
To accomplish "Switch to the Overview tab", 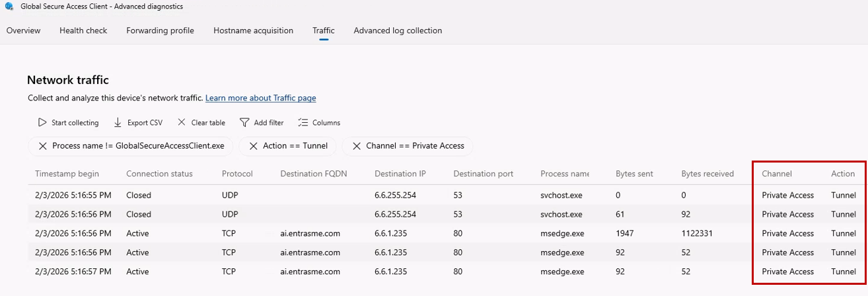I will tap(23, 30).
